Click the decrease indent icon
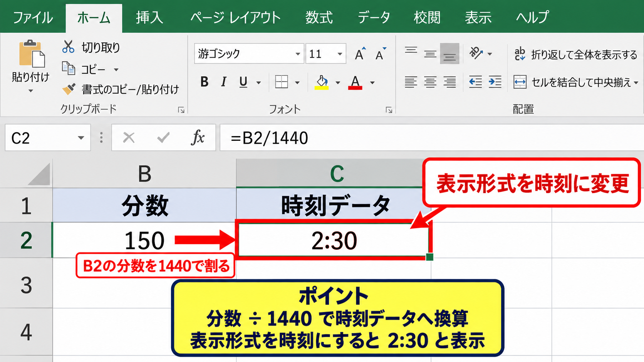 475,82
